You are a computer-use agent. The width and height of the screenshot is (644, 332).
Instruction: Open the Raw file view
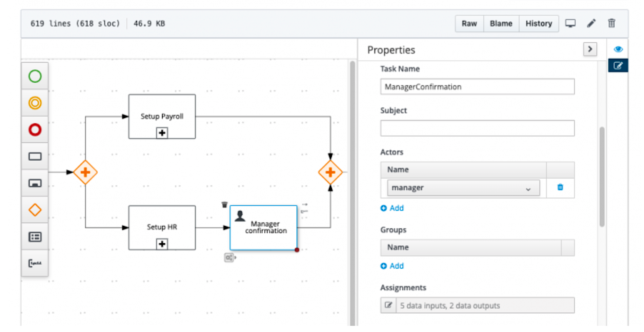(469, 24)
